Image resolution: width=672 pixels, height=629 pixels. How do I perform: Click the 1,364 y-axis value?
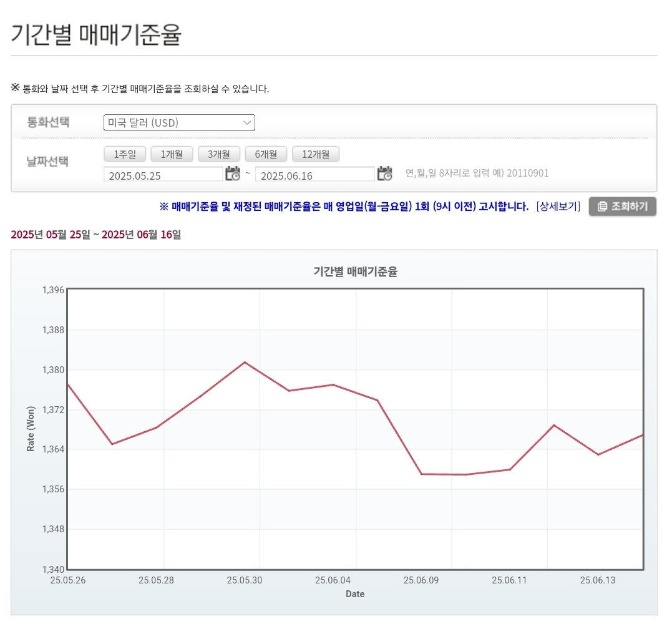point(53,449)
